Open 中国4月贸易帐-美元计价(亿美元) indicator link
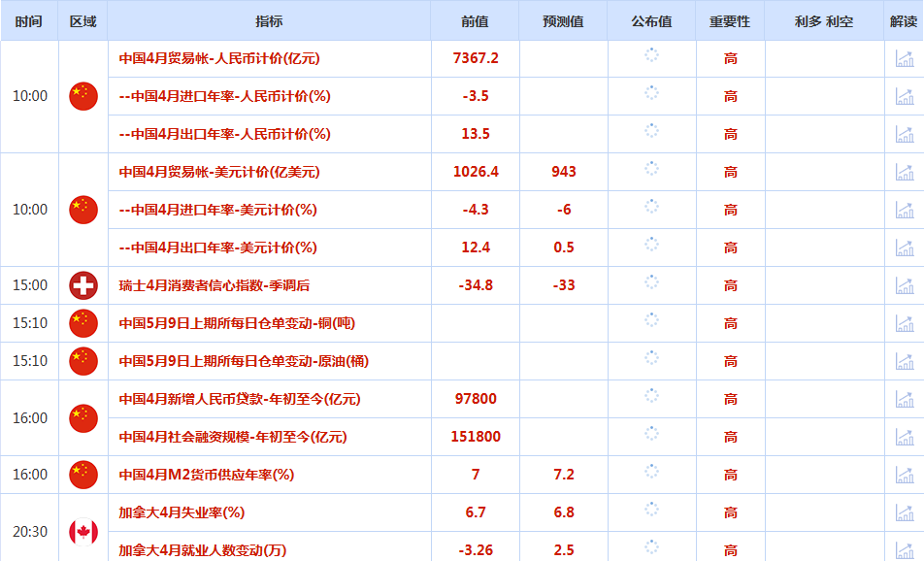 (219, 172)
